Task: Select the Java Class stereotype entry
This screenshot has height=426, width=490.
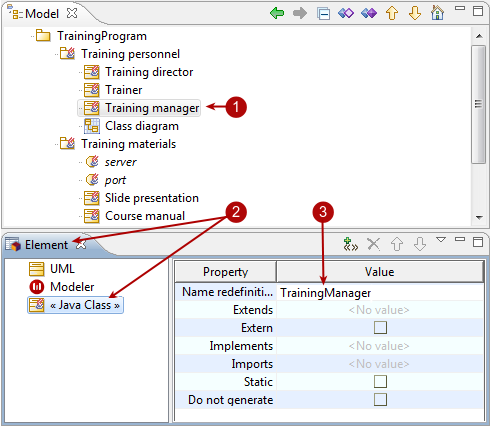Action: click(75, 305)
